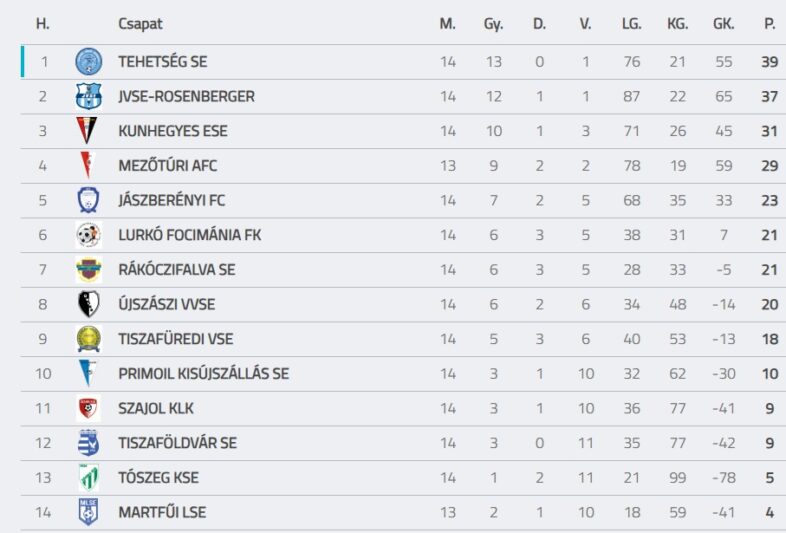Click the Jászberényi FC shield logo
The width and height of the screenshot is (786, 533).
coord(89,200)
